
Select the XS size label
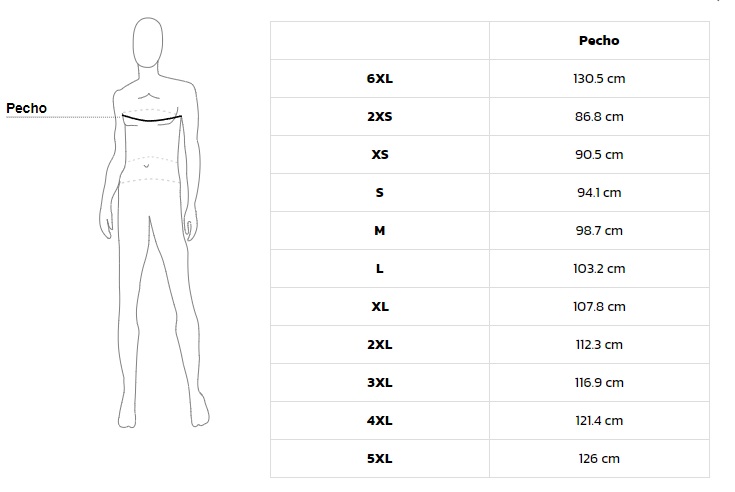(x=379, y=154)
